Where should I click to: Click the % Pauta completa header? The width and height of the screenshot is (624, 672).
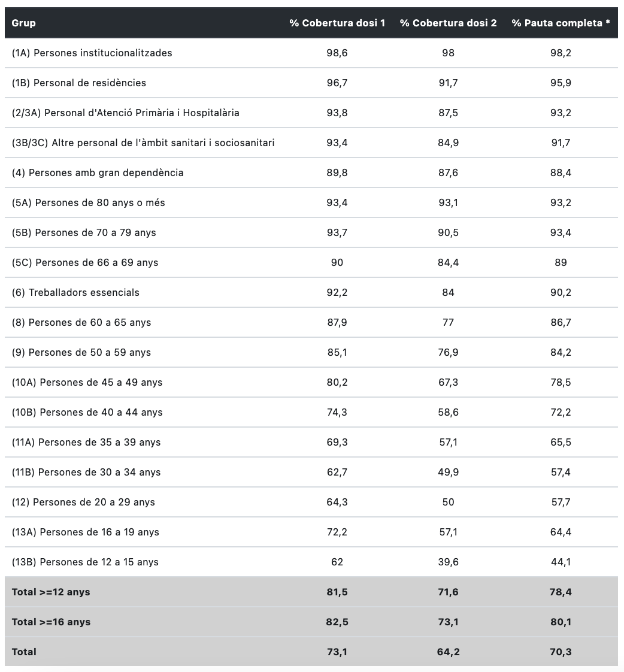tap(561, 23)
